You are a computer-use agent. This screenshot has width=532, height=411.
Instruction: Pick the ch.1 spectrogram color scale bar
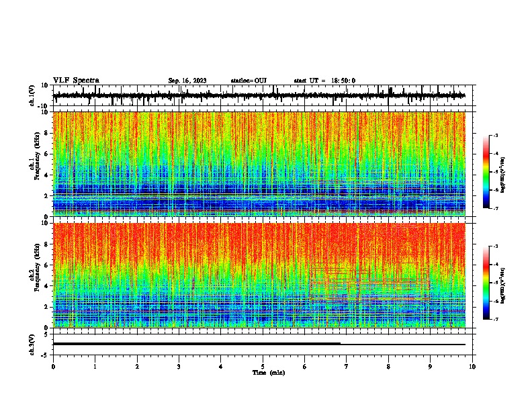point(486,172)
